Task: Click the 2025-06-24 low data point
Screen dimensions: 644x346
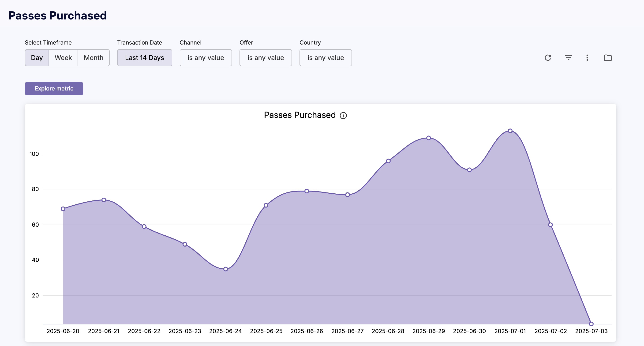Action: pyautogui.click(x=225, y=269)
